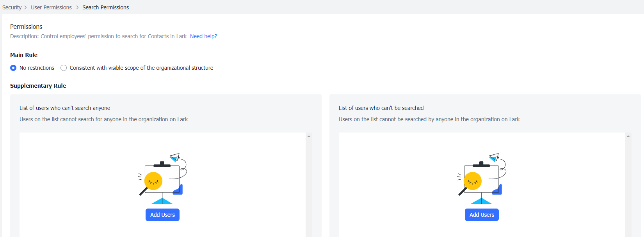Click the Search Permissions breadcrumb item

coord(105,7)
